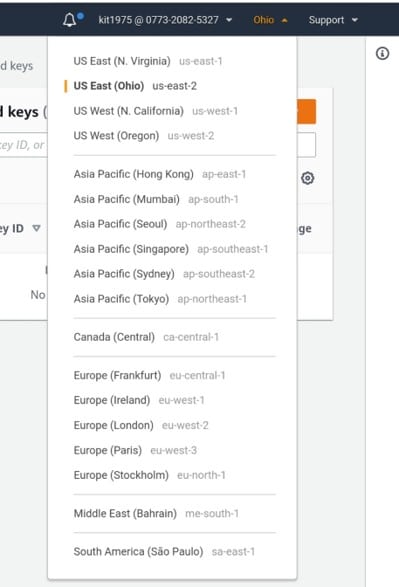The image size is (399, 587).
Task: Click the orange create key button
Action: (307, 111)
